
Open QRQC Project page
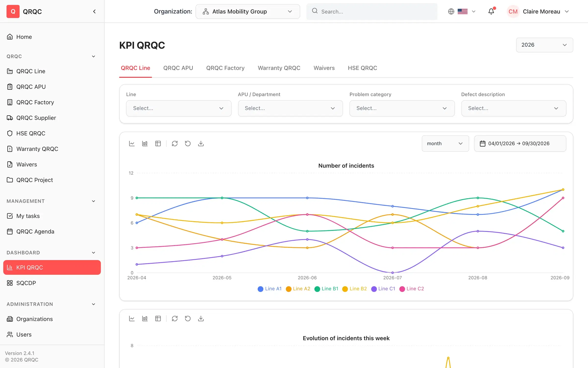[52, 180]
